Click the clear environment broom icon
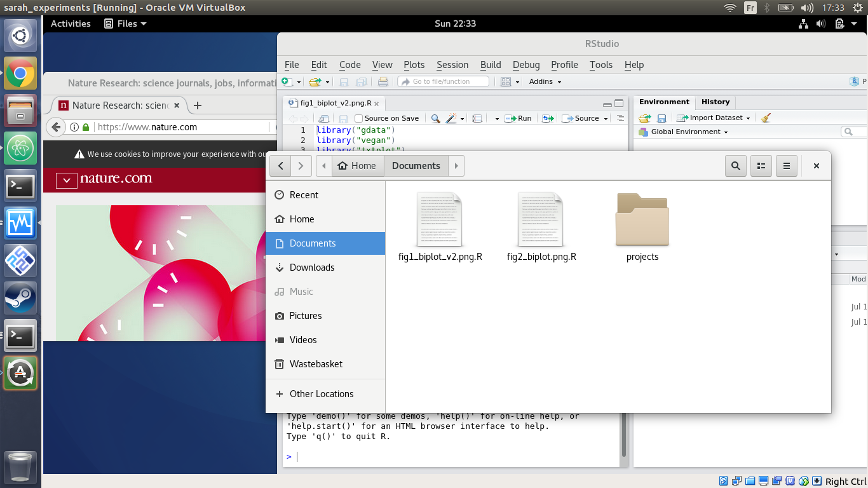Image resolution: width=868 pixels, height=488 pixels. coord(766,118)
